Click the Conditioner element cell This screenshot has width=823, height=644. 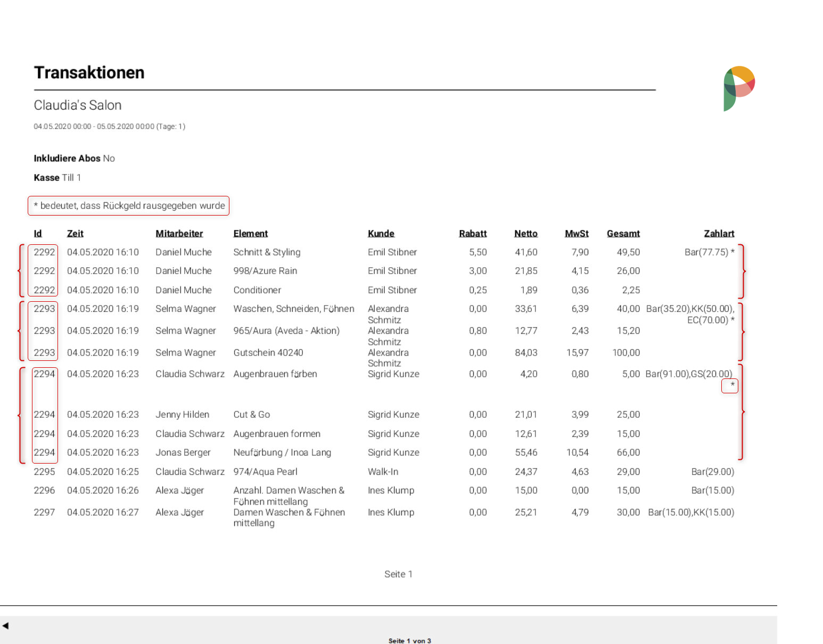tap(257, 290)
